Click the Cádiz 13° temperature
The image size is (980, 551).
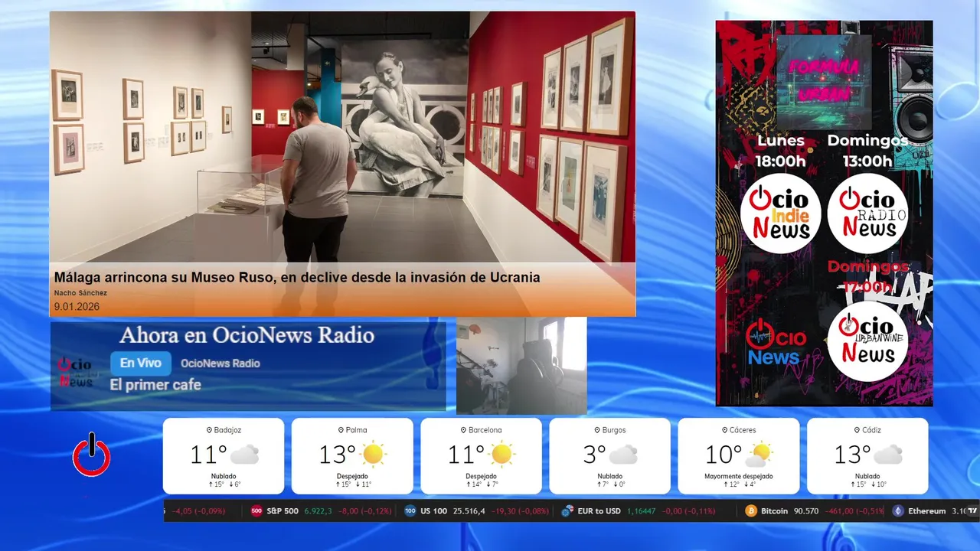tap(852, 455)
